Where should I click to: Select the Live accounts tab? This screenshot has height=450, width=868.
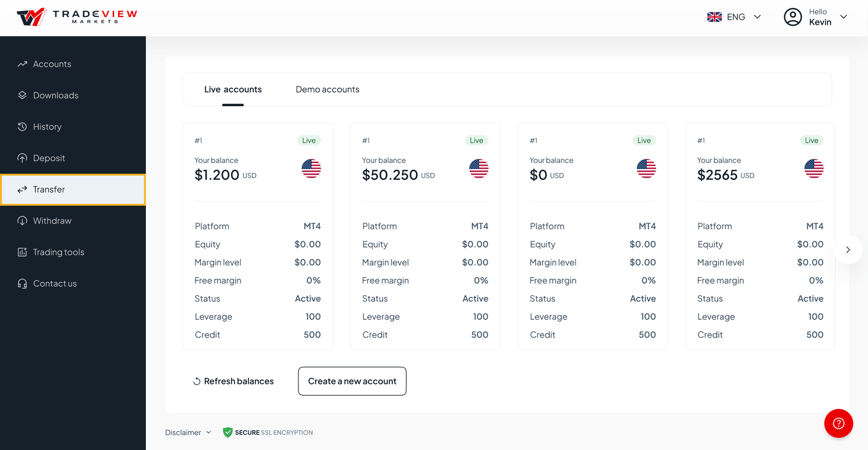(233, 89)
